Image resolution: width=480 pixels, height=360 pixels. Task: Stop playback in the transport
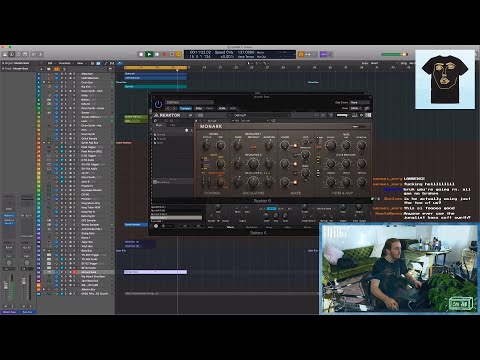141,54
